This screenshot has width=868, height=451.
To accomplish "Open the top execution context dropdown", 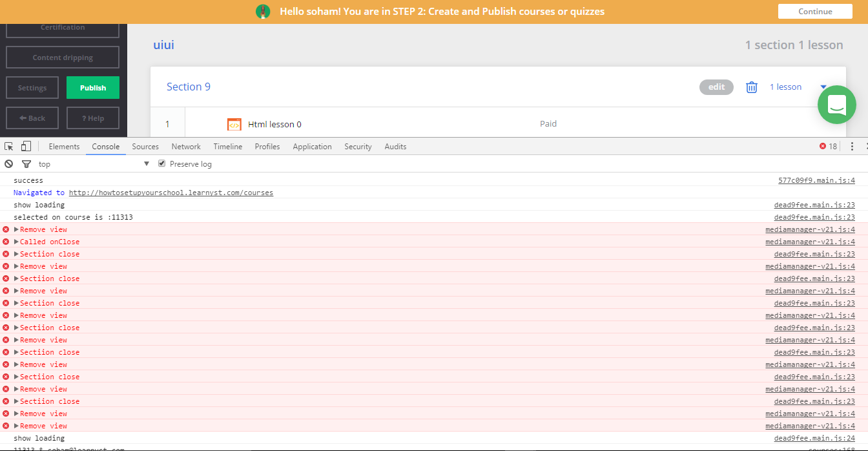I will (x=94, y=164).
